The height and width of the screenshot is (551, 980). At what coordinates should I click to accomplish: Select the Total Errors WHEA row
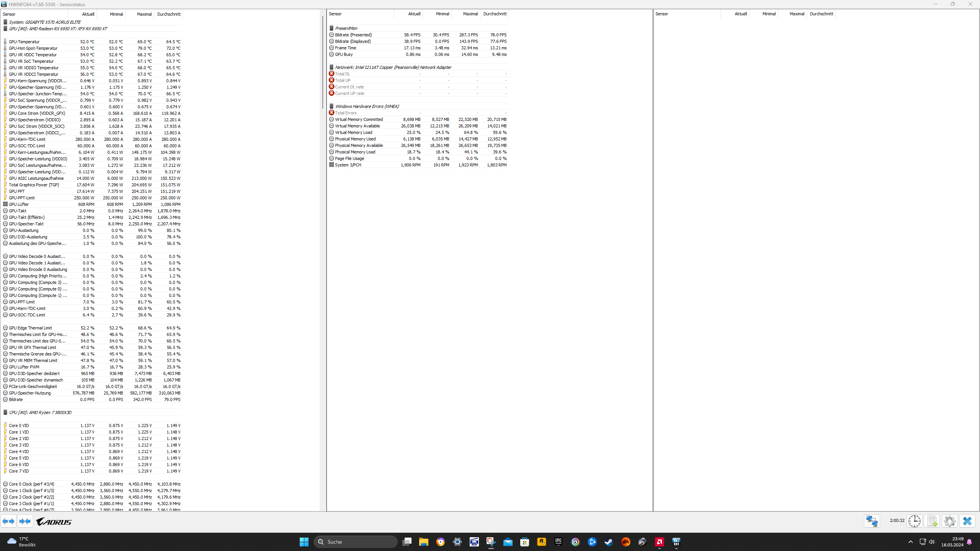tap(345, 113)
